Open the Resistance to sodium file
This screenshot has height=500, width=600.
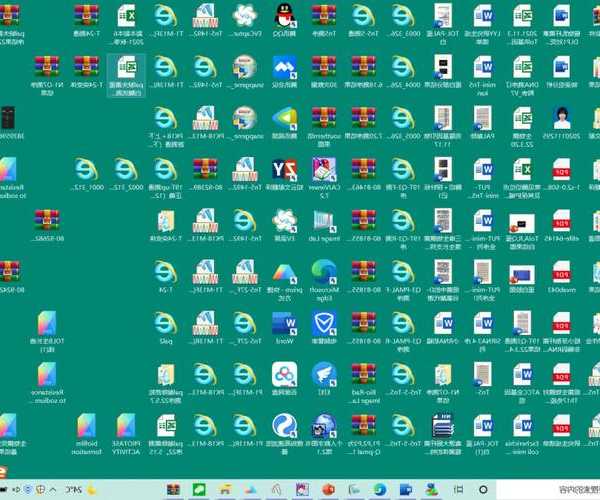[x=44, y=374]
